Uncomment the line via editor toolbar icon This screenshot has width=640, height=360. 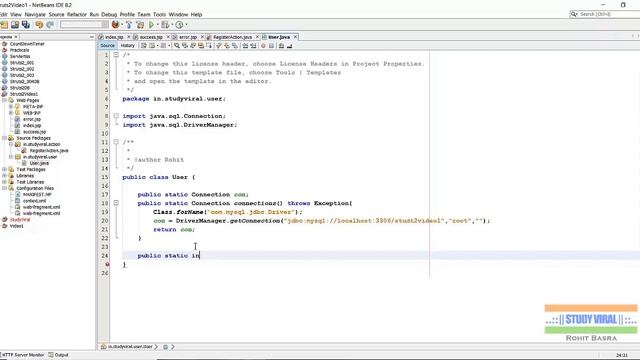tap(289, 46)
